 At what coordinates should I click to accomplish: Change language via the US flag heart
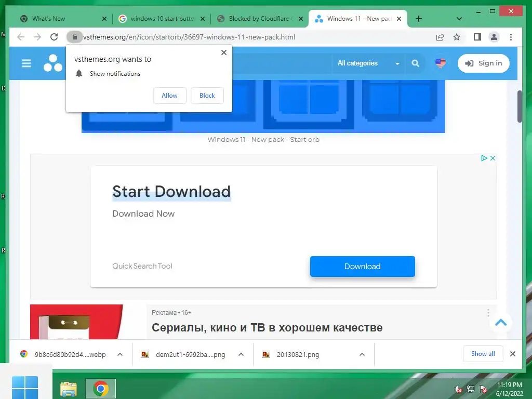point(441,63)
